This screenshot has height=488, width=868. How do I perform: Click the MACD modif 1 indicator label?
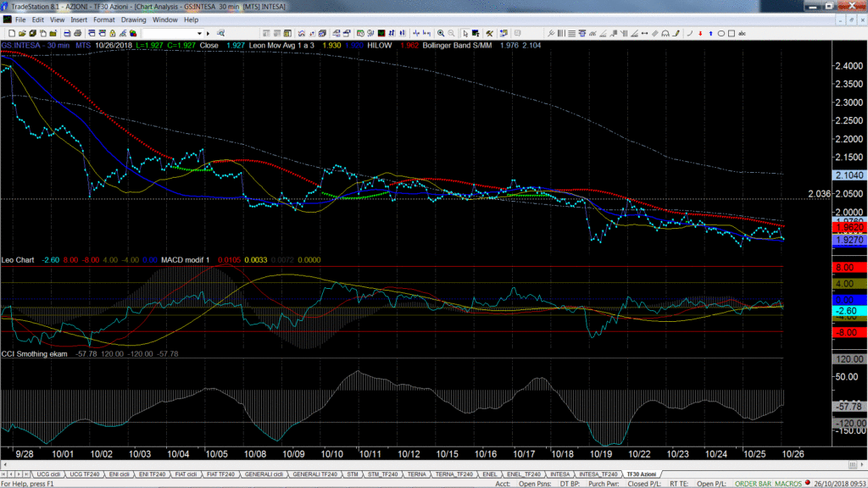coord(186,260)
